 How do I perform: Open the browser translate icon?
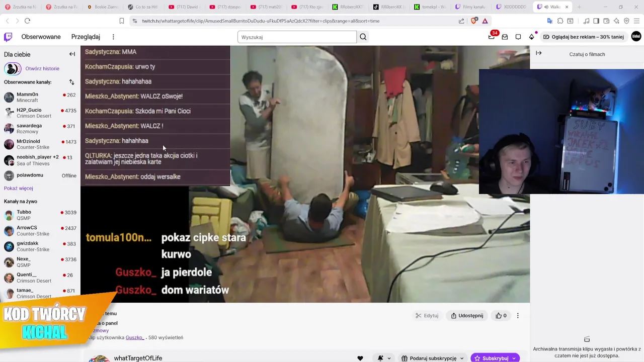pos(550,21)
